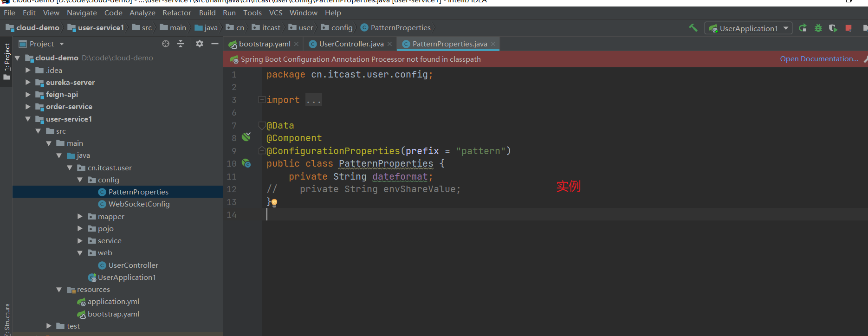Image resolution: width=868 pixels, height=336 pixels.
Task: Expand the service package arrow
Action: [x=80, y=240]
